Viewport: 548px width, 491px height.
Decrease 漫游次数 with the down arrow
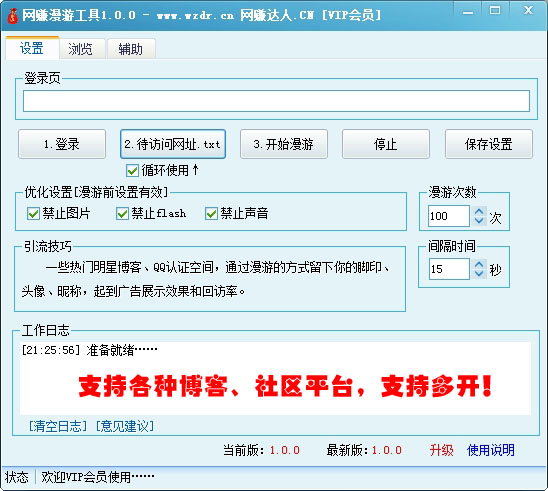point(479,221)
